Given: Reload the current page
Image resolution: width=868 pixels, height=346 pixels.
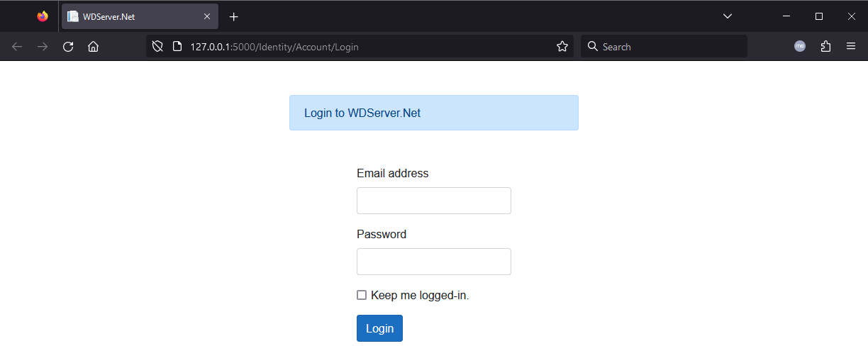Looking at the screenshot, I should click(x=68, y=47).
